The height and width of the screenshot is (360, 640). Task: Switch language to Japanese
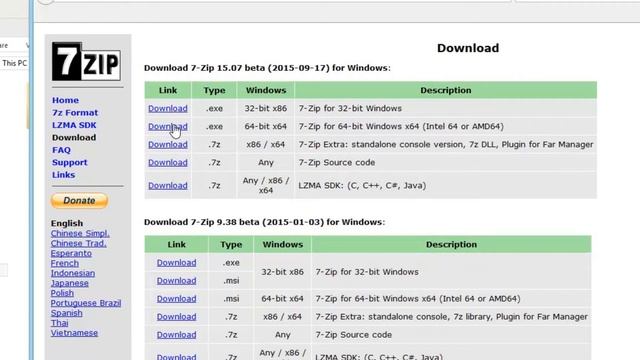coord(69,283)
